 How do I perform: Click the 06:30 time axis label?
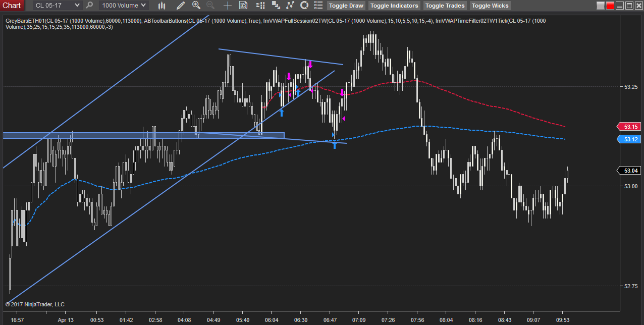pyautogui.click(x=301, y=320)
